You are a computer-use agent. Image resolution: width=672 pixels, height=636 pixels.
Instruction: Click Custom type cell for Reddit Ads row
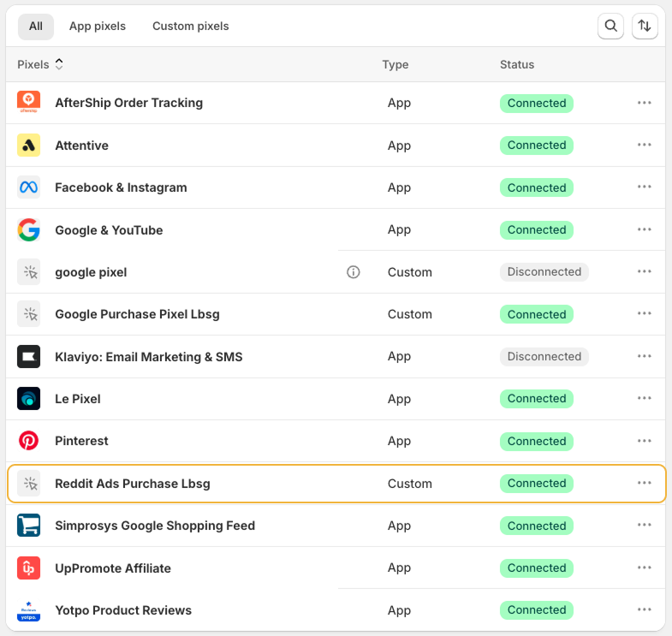pyautogui.click(x=410, y=484)
